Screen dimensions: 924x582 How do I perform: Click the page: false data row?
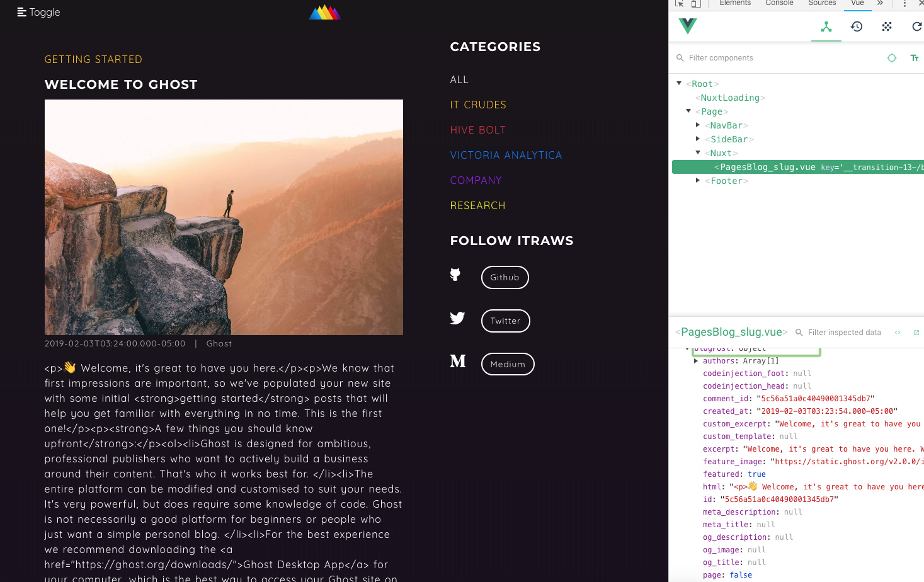coord(727,575)
